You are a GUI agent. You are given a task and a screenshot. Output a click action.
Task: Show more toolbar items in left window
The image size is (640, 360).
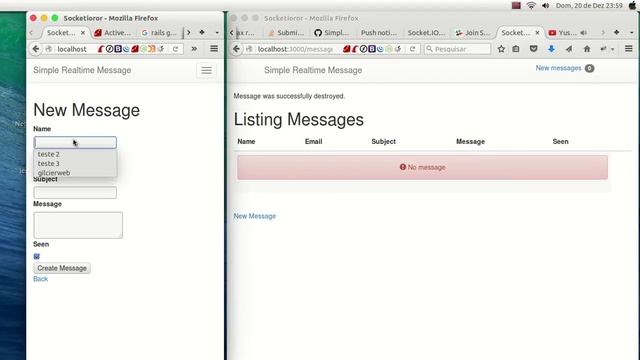[194, 49]
